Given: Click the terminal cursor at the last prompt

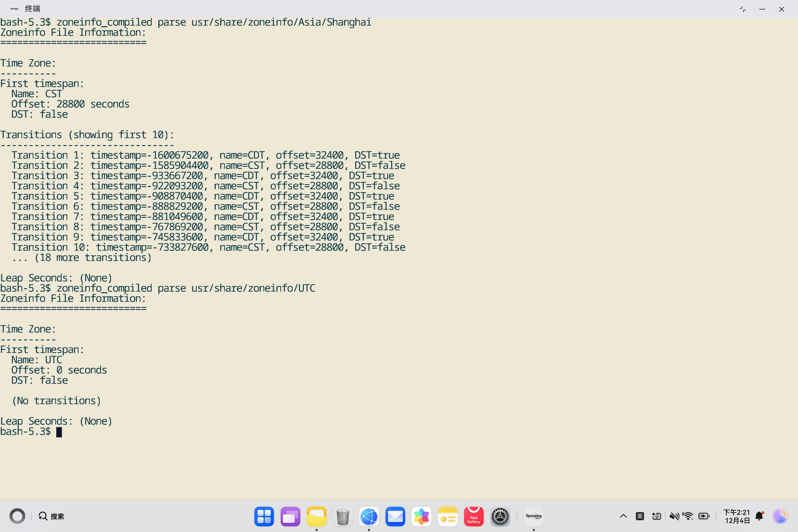Looking at the screenshot, I should [59, 432].
